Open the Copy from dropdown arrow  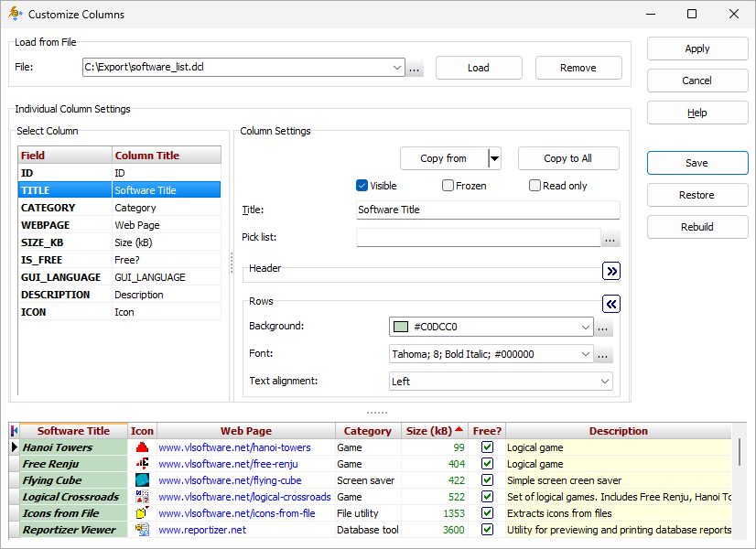pos(494,157)
